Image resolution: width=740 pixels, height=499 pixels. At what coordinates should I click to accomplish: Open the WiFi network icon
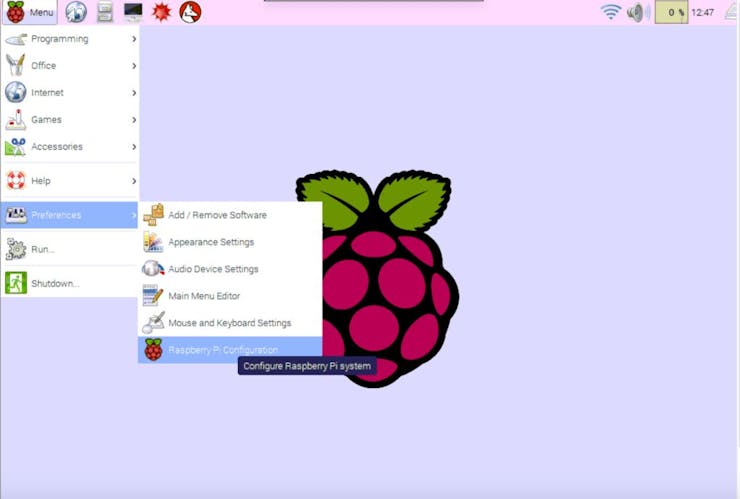pos(610,12)
